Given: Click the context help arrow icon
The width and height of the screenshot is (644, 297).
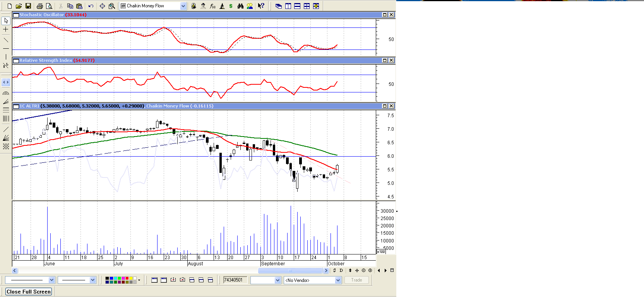Looking at the screenshot, I should tap(261, 6).
